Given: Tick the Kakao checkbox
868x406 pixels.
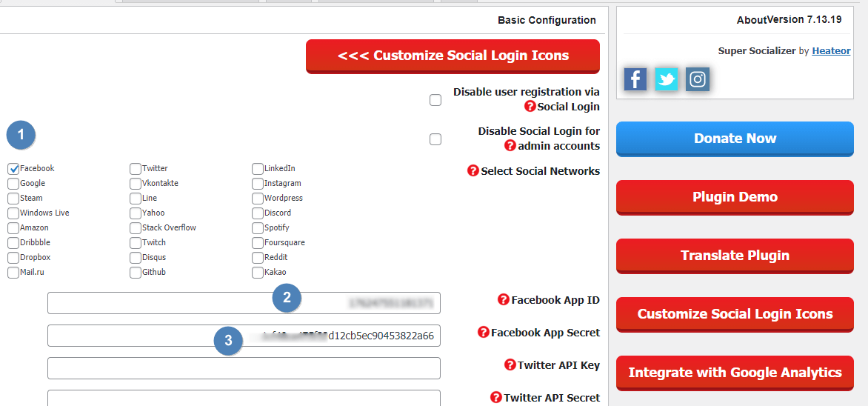Looking at the screenshot, I should [258, 273].
